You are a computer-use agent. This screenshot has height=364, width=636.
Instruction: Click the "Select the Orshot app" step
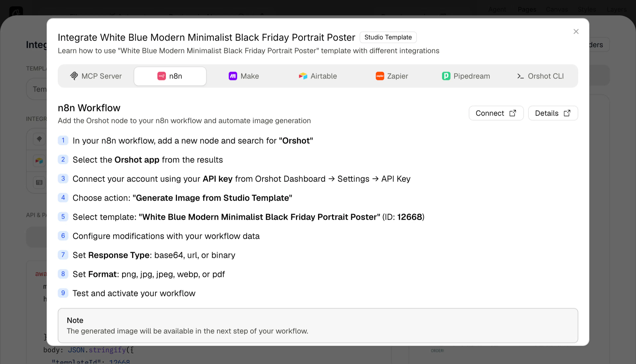pos(148,160)
